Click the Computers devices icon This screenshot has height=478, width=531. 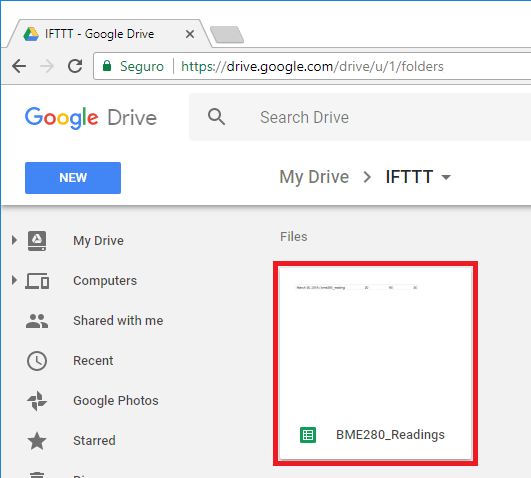pos(37,281)
